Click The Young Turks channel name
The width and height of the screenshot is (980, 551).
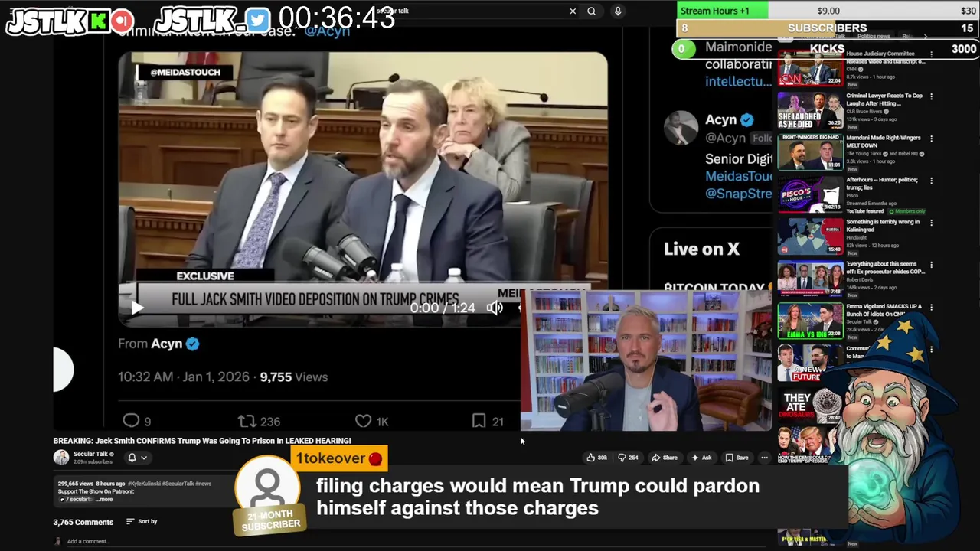tap(864, 154)
